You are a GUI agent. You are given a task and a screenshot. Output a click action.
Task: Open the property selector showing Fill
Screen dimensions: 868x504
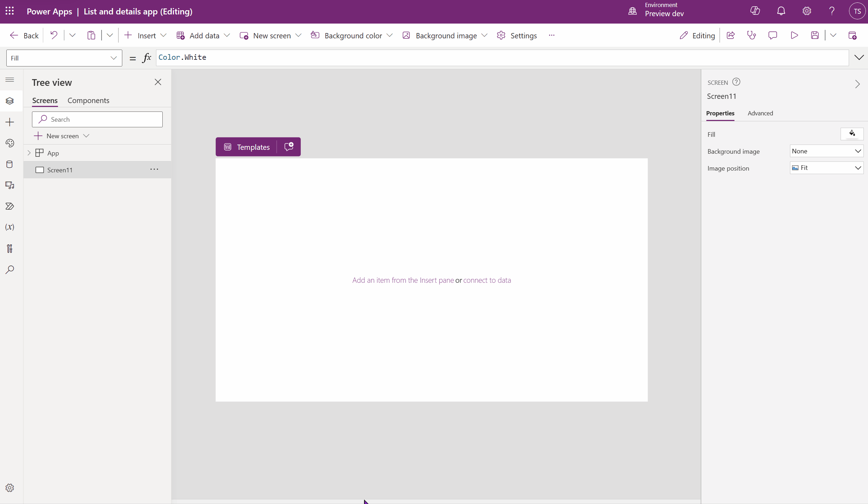click(64, 58)
